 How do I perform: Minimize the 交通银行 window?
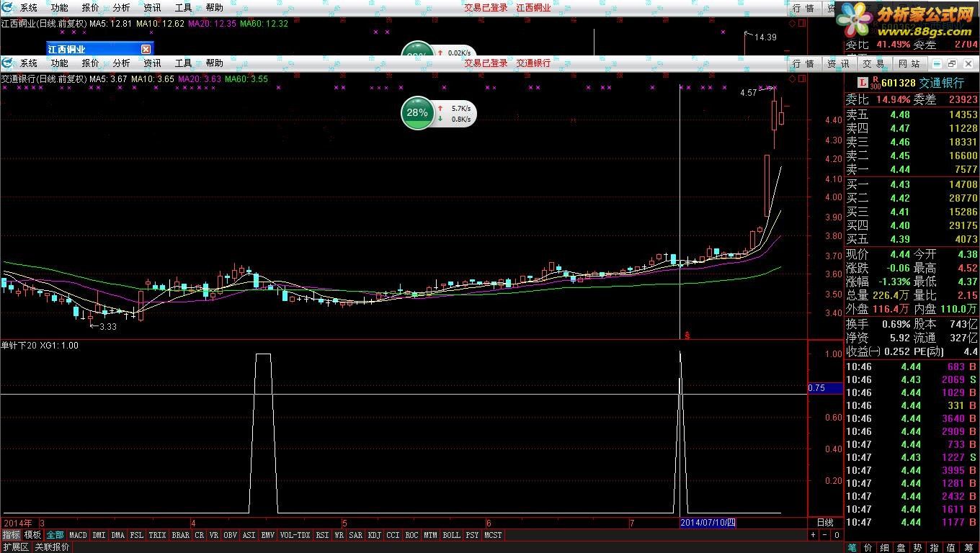[937, 64]
